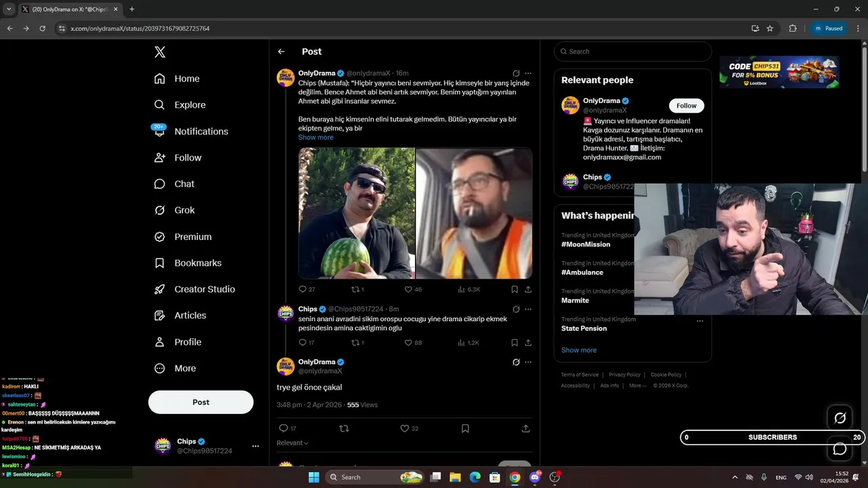
Task: Click repost icon on main post
Action: tap(344, 428)
